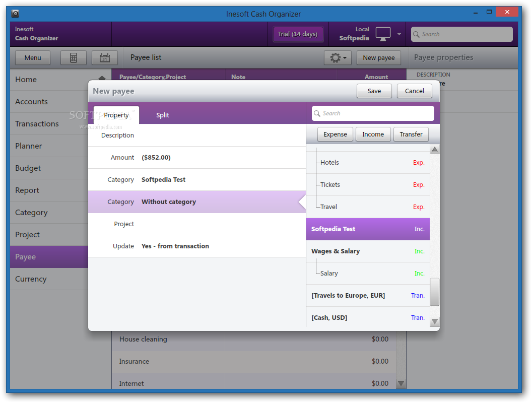Click the category list scrollbar thumb
Screen dimensions: 532x403
pyautogui.click(x=435, y=292)
